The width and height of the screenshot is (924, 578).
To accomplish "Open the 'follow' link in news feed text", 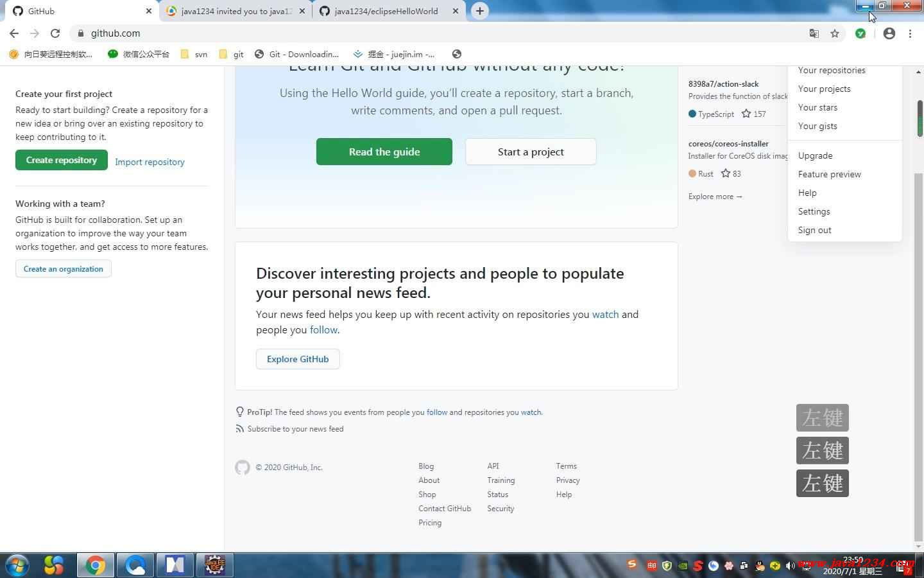I will tap(323, 329).
